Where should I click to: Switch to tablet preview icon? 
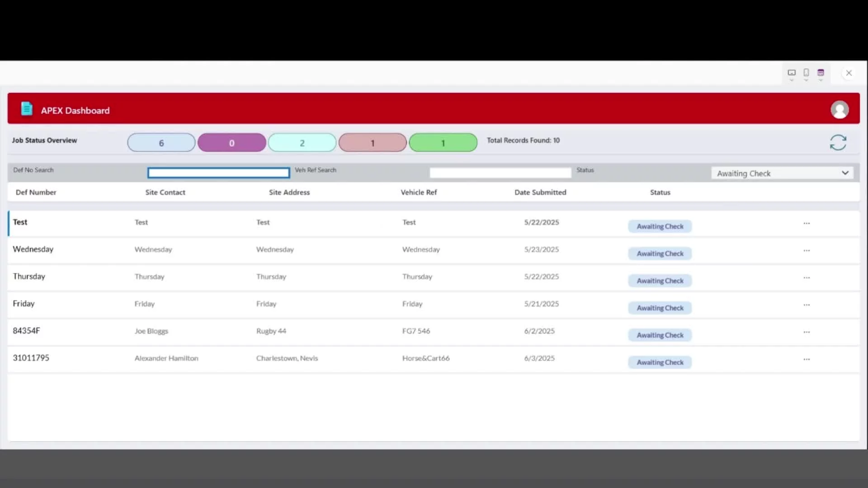(x=792, y=72)
